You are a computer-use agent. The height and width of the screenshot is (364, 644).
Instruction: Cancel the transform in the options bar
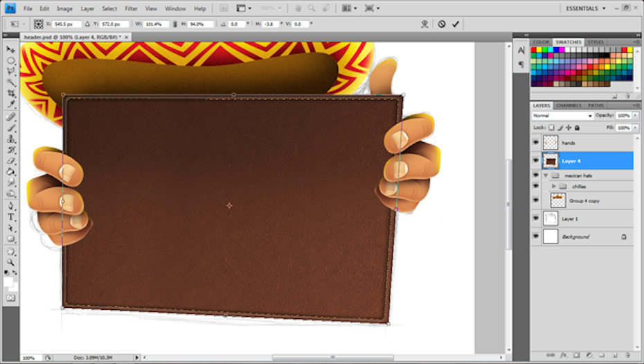click(441, 24)
